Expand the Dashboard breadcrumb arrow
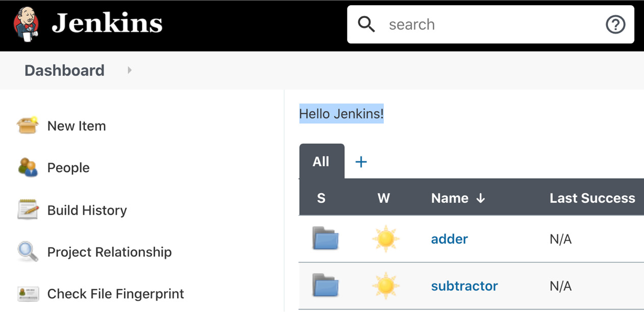644x312 pixels. [x=130, y=70]
